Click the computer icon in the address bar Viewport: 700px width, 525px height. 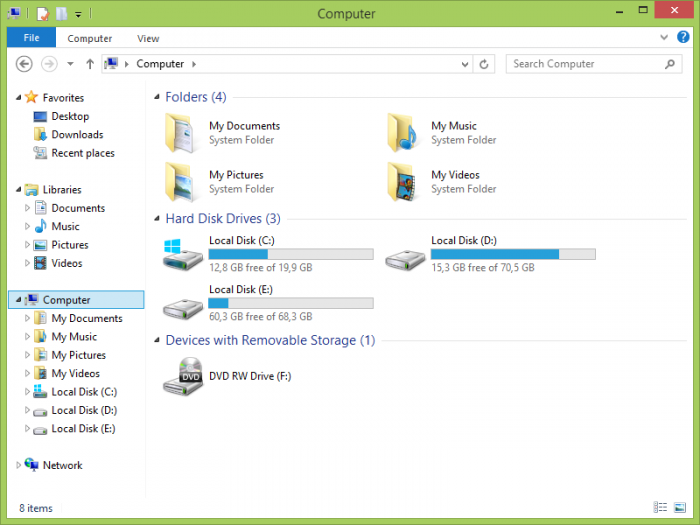pos(111,64)
